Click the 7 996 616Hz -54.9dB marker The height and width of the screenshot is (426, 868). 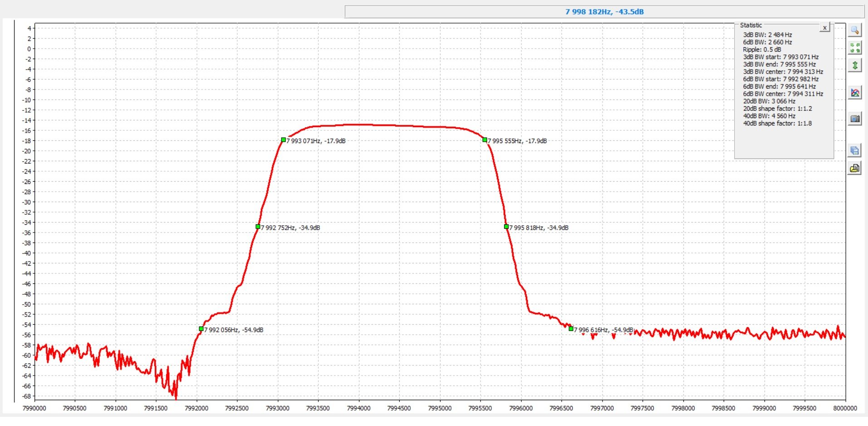pos(571,329)
